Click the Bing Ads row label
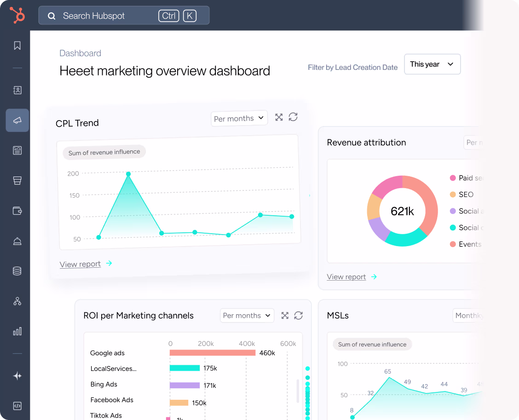Image resolution: width=519 pixels, height=420 pixels. (x=104, y=384)
